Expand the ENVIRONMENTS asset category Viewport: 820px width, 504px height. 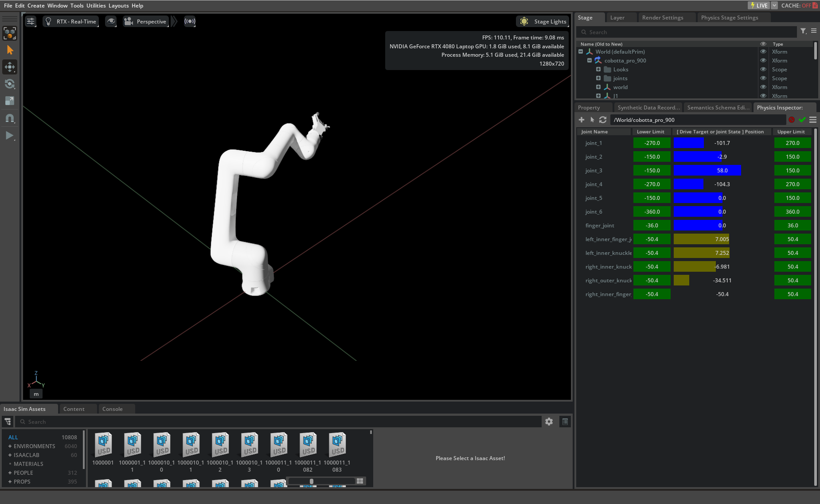[10, 446]
